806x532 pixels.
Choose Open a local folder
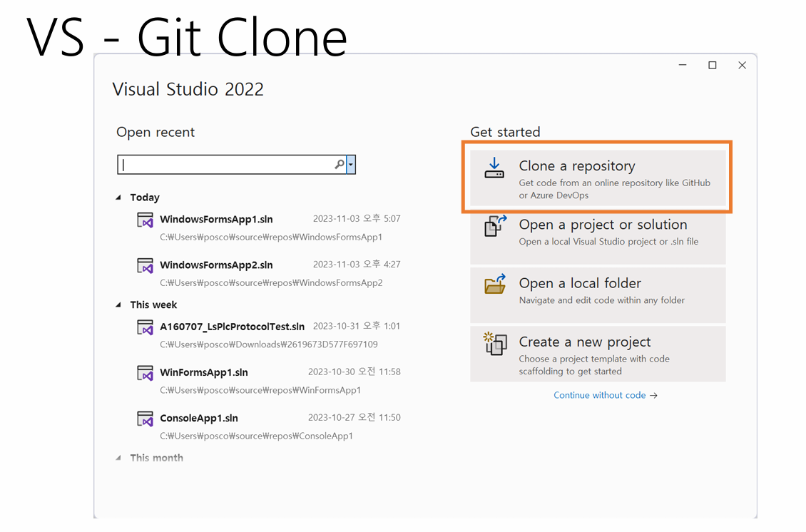pos(598,295)
